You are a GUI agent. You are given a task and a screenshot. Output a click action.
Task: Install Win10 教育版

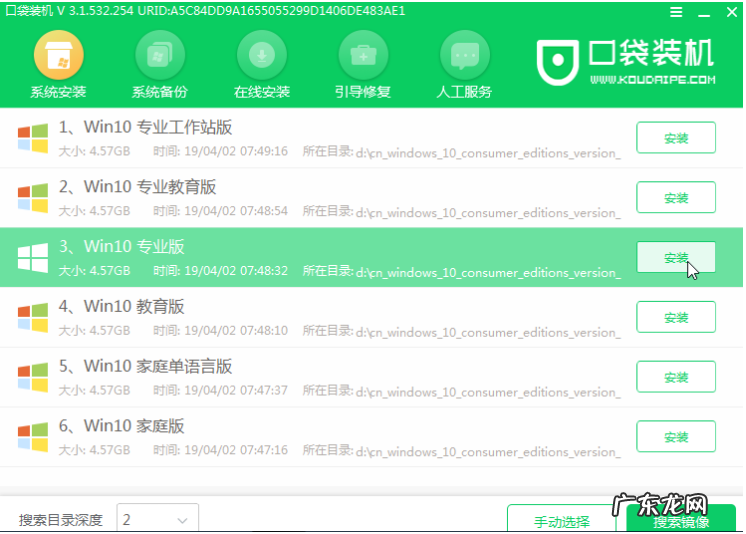(x=676, y=317)
